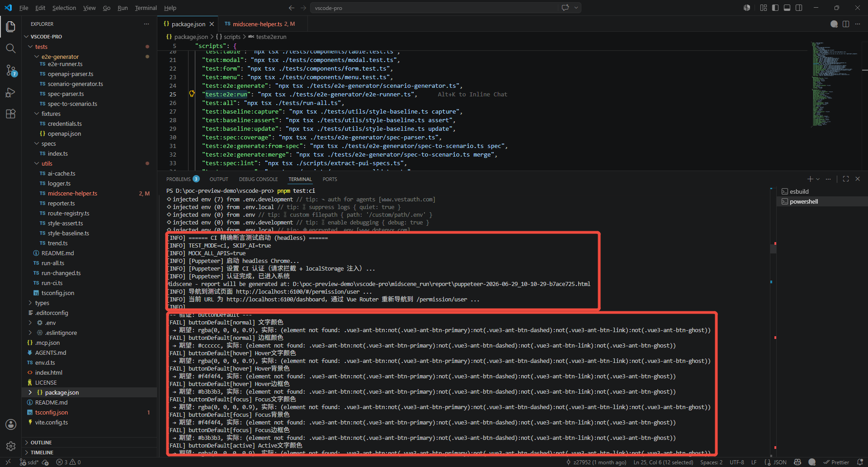
Task: Click the Split Editor Right icon
Action: (x=846, y=24)
